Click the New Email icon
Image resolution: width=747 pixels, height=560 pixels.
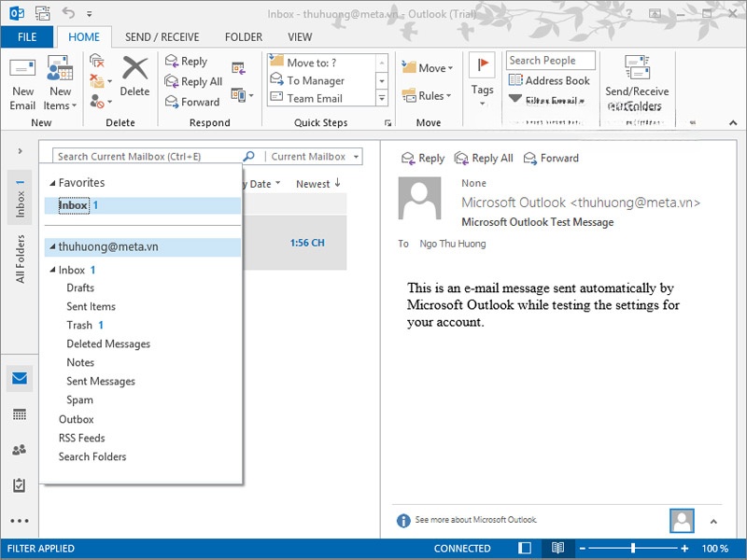pos(22,84)
